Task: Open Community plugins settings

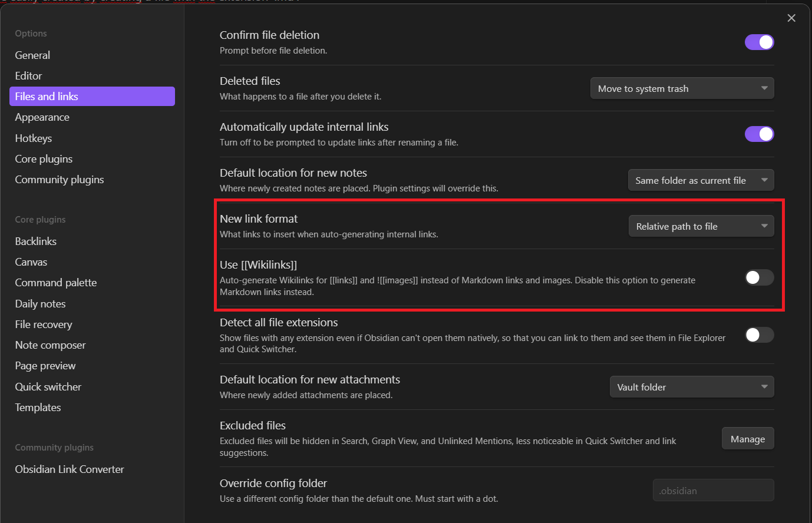Action: pos(60,180)
